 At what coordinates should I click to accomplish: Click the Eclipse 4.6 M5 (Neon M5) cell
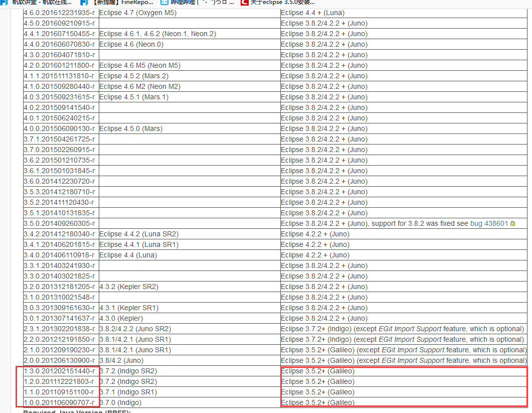[x=190, y=65]
